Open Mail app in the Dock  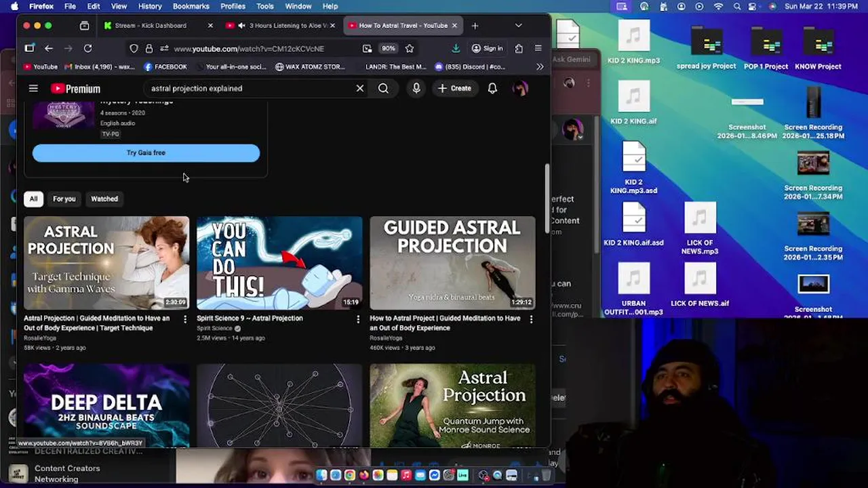[420, 475]
